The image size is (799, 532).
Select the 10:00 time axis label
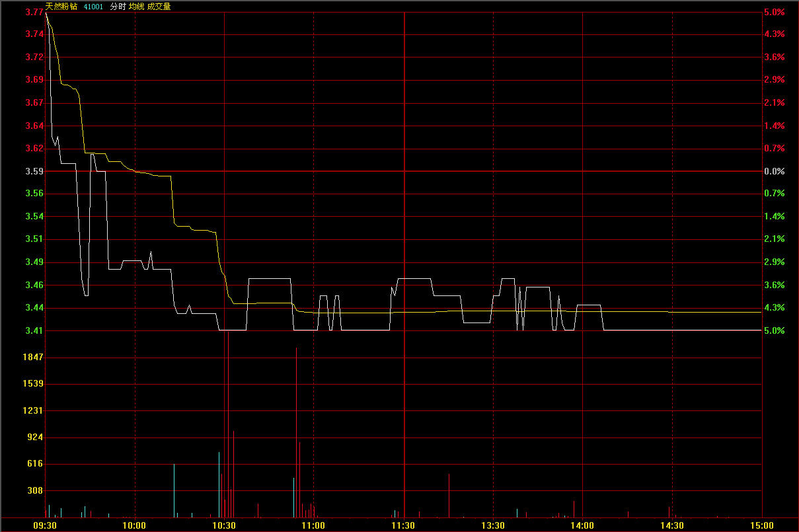pyautogui.click(x=134, y=525)
